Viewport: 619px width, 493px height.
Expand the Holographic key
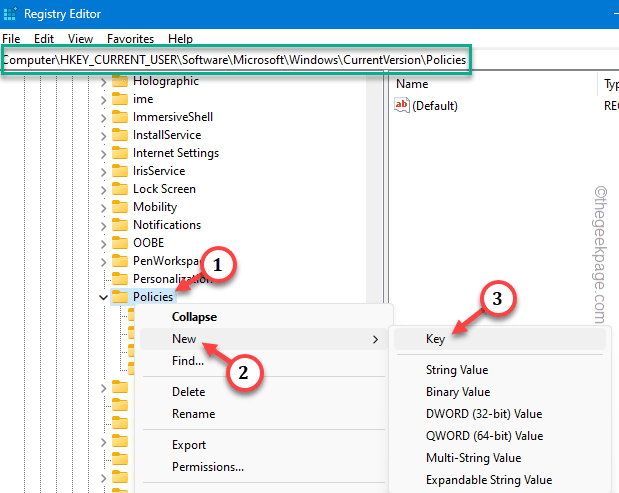pyautogui.click(x=103, y=82)
